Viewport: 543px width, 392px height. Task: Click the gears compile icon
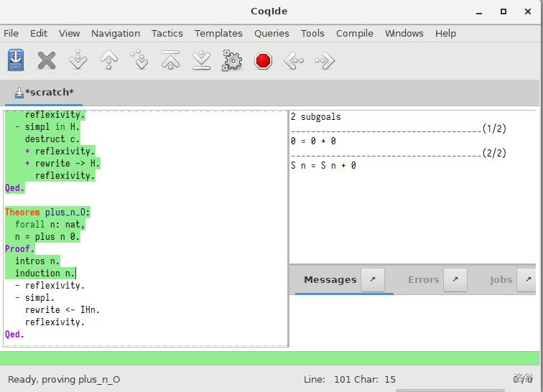tap(232, 61)
